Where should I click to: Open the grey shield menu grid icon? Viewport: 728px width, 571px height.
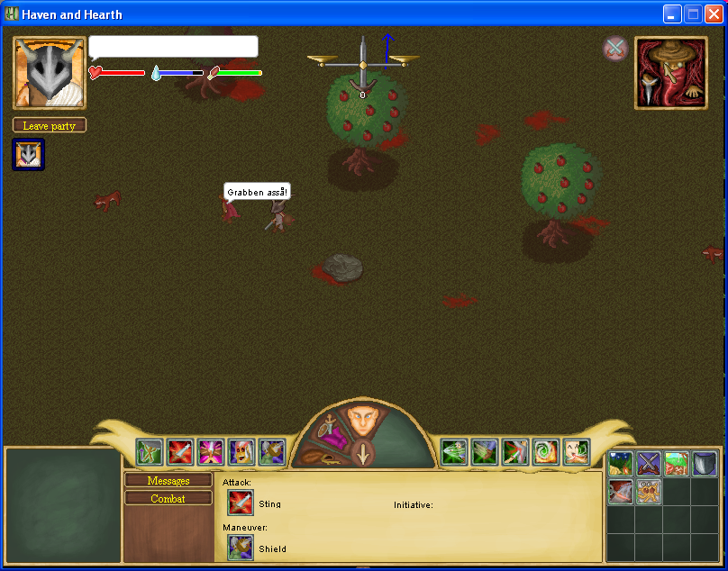tap(705, 464)
